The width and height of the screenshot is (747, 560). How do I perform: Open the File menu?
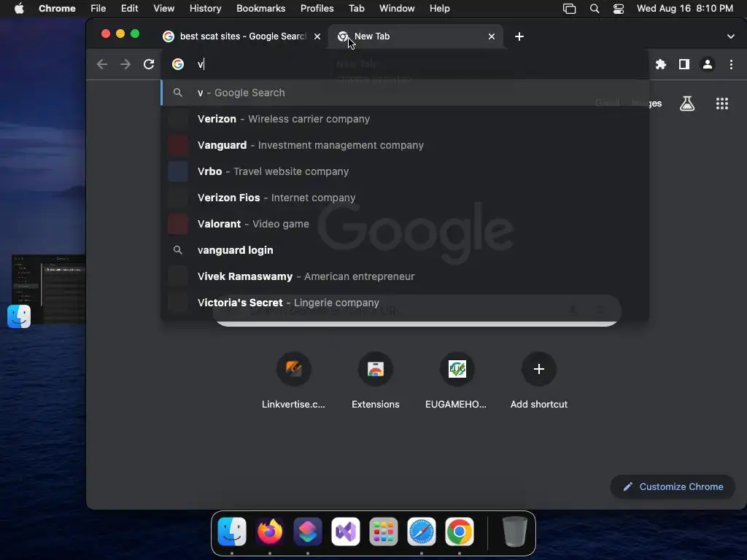coord(98,9)
